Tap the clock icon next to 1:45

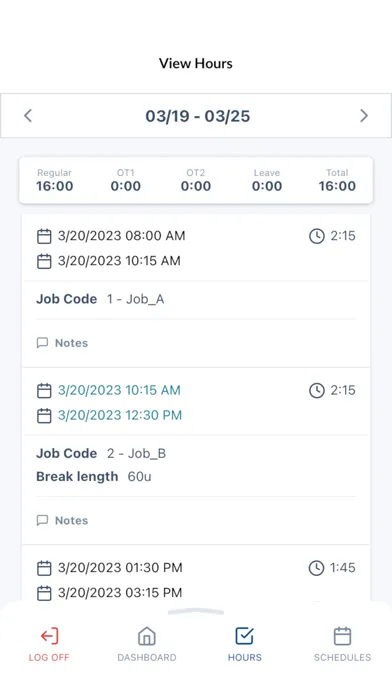point(317,568)
